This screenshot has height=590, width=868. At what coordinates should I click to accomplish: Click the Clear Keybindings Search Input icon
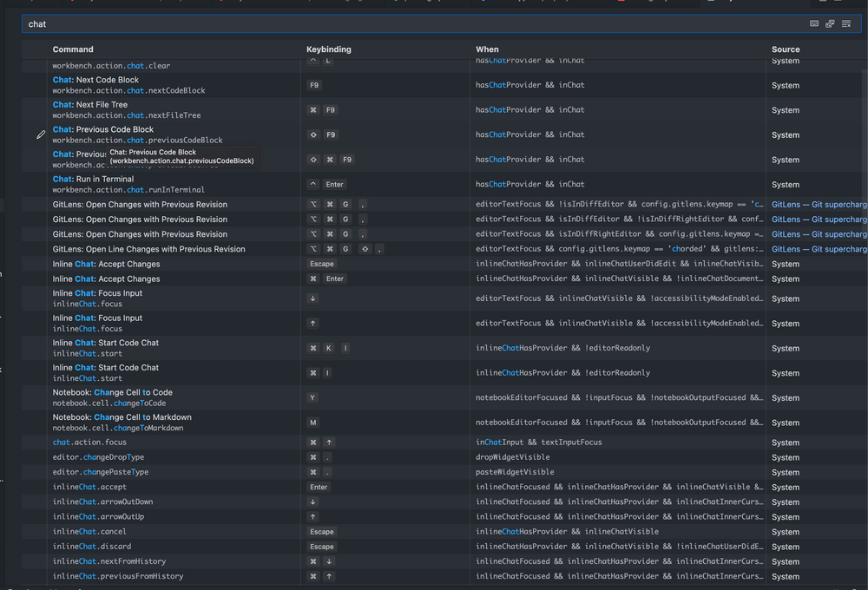(846, 23)
